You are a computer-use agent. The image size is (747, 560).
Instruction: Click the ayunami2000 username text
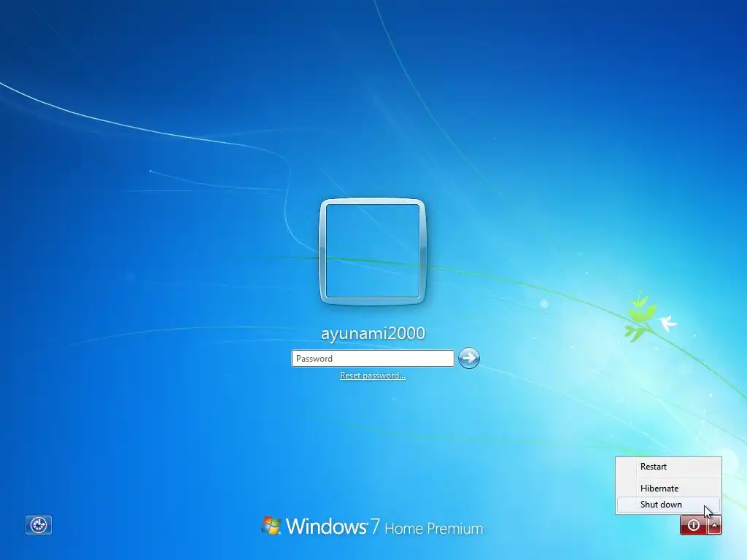[x=373, y=332]
